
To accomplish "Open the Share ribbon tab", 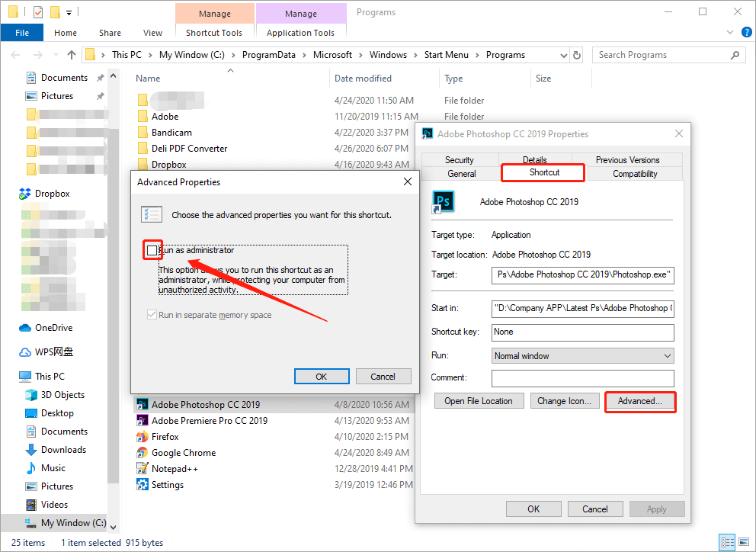I will (110, 33).
